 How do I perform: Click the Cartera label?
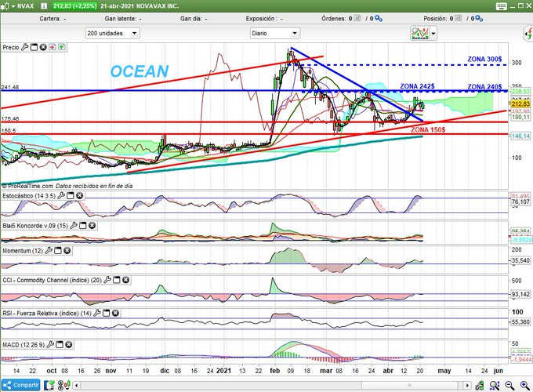[x=50, y=19]
